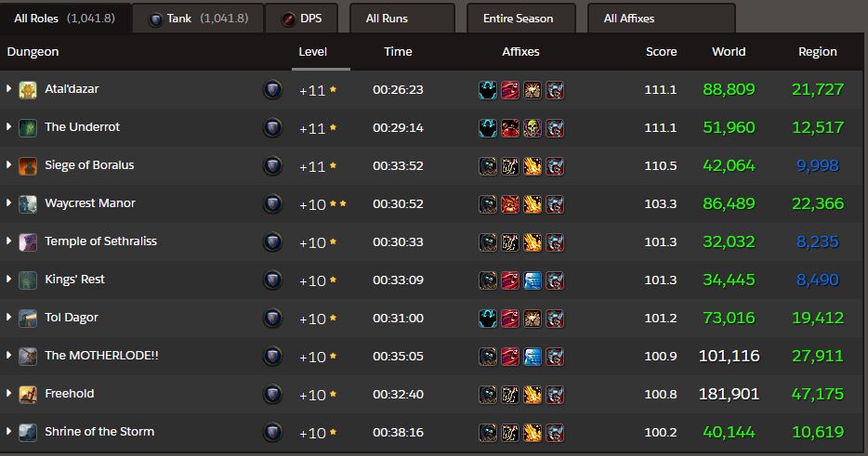
Task: Open The MOTHERLODE!! dungeon link
Action: (101, 356)
